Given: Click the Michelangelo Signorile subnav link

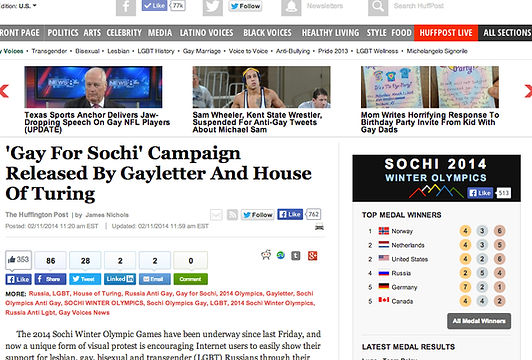Looking at the screenshot, I should (437, 51).
